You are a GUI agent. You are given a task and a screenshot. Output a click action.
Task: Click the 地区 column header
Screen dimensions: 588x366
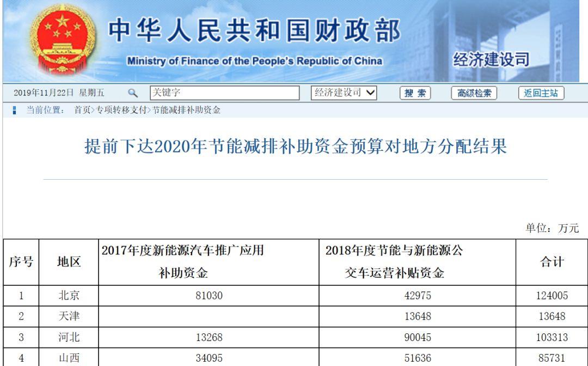(69, 262)
